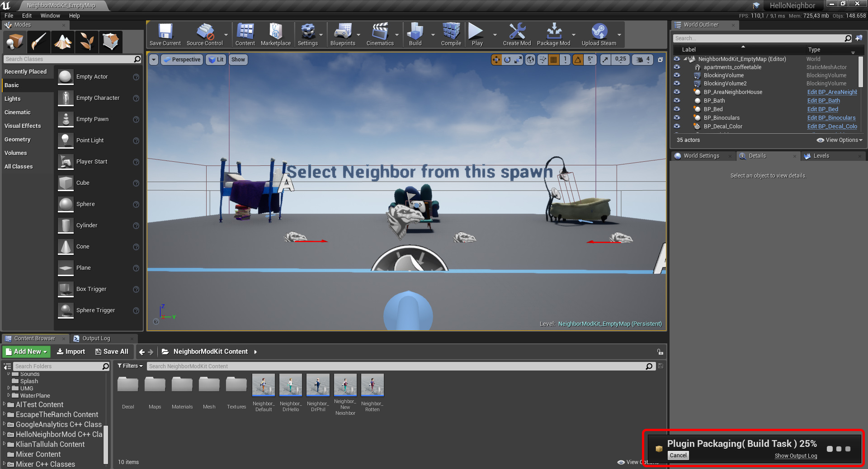This screenshot has width=868, height=469.
Task: Open the Perspective view dropdown
Action: click(x=181, y=60)
